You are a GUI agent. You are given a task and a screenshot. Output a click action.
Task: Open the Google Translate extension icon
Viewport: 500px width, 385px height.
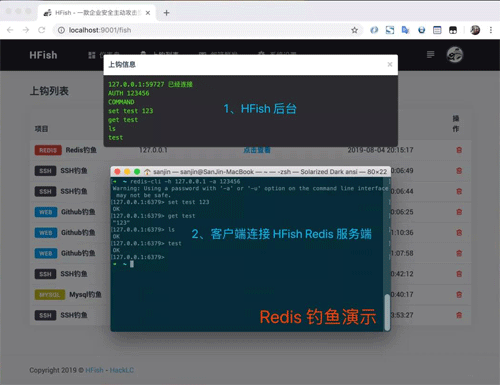coord(405,30)
